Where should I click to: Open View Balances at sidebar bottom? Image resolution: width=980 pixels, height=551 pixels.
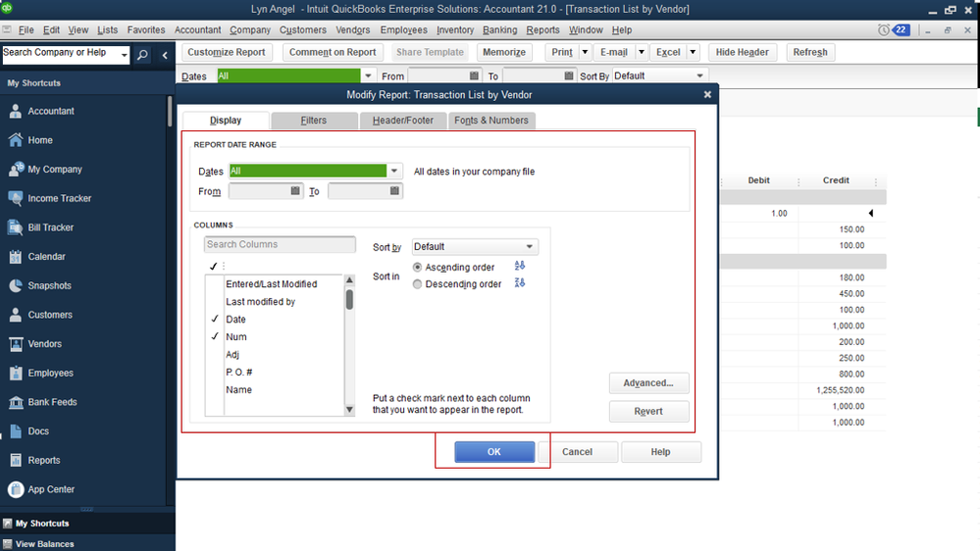coord(44,543)
